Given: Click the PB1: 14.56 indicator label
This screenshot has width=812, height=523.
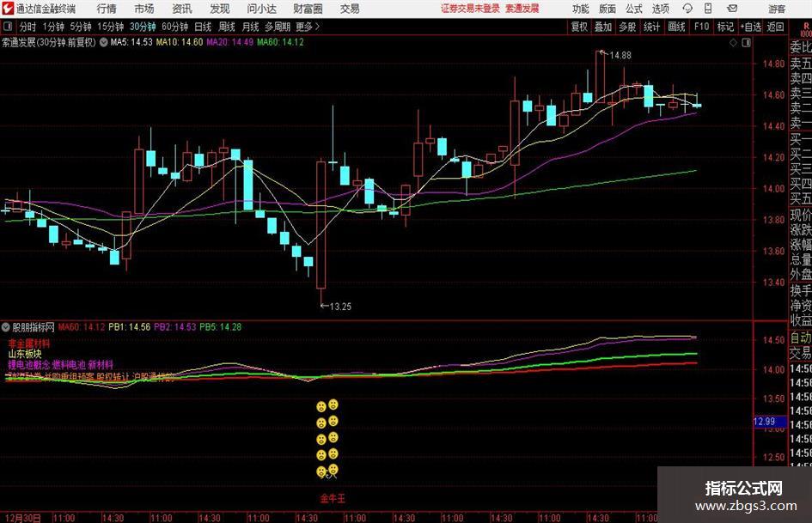Looking at the screenshot, I should (129, 327).
